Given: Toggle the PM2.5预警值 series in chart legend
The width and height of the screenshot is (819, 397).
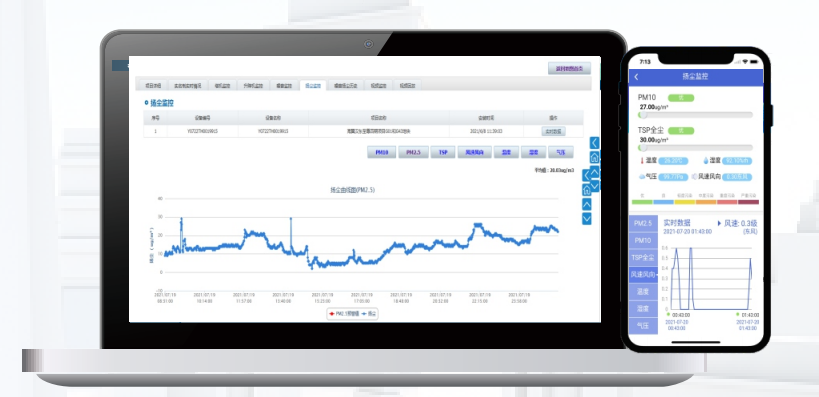Looking at the screenshot, I should [343, 314].
